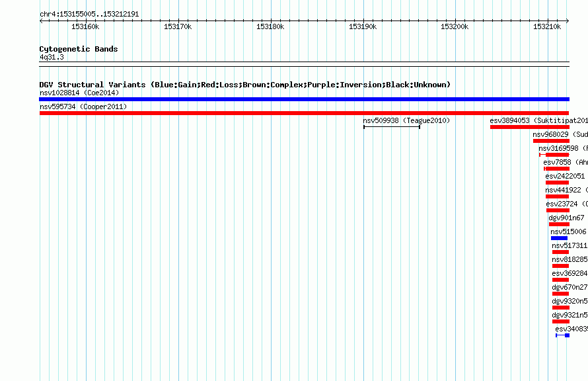Click the blue gain bar under nsv515006

(559, 238)
